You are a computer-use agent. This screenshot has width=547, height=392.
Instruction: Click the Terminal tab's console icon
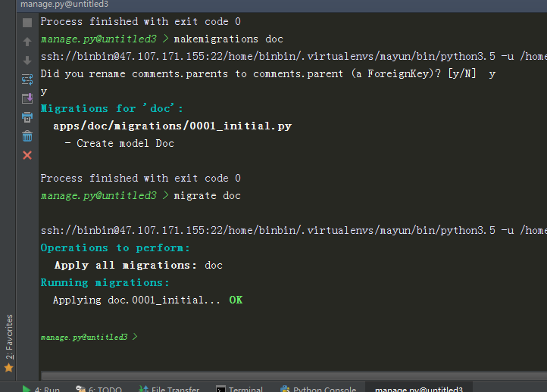(x=220, y=389)
